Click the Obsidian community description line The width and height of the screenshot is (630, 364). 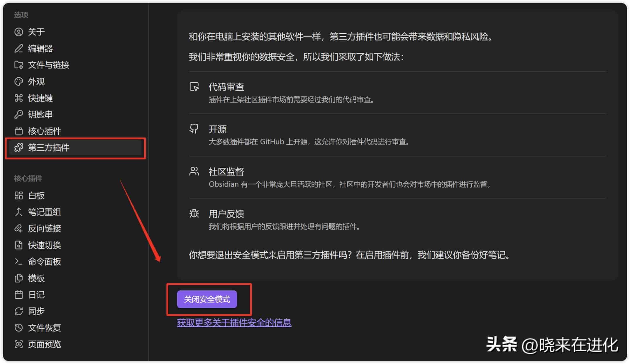pyautogui.click(x=350, y=184)
